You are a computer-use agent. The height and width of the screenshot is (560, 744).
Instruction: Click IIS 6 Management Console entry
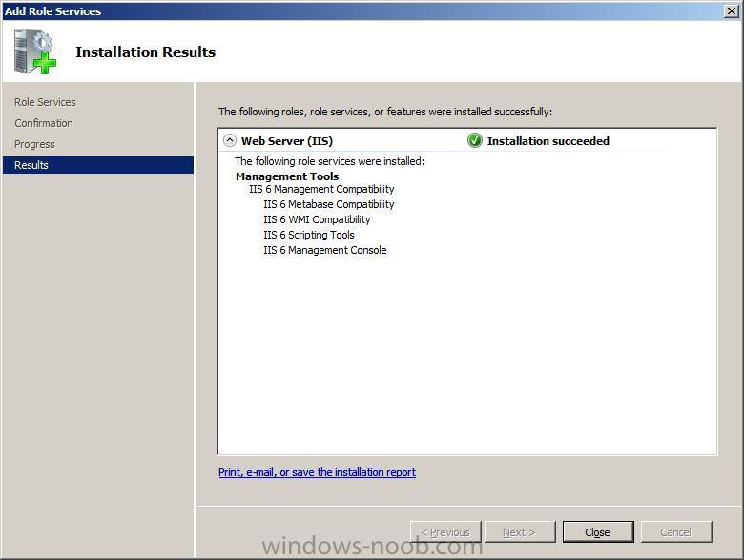(325, 250)
